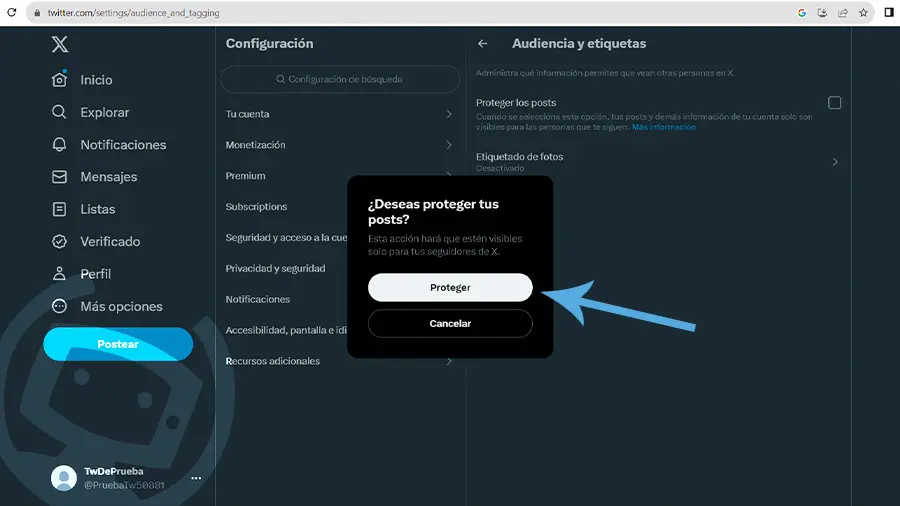900x506 pixels.
Task: Toggle the Proteger los posts checkbox
Action: (x=835, y=103)
